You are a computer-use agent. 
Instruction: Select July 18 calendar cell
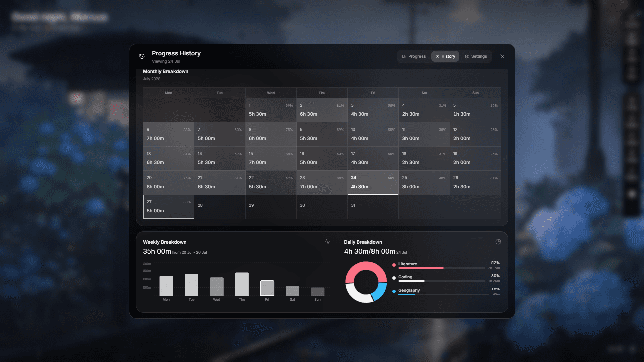tap(424, 158)
